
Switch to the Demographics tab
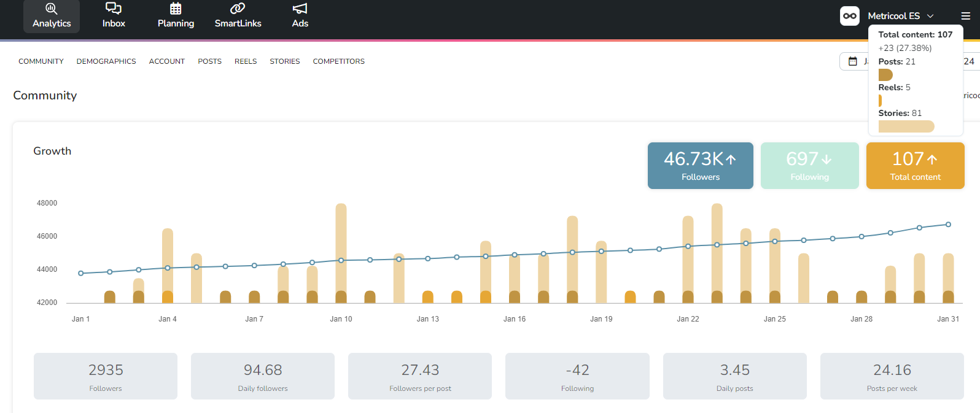pos(106,61)
